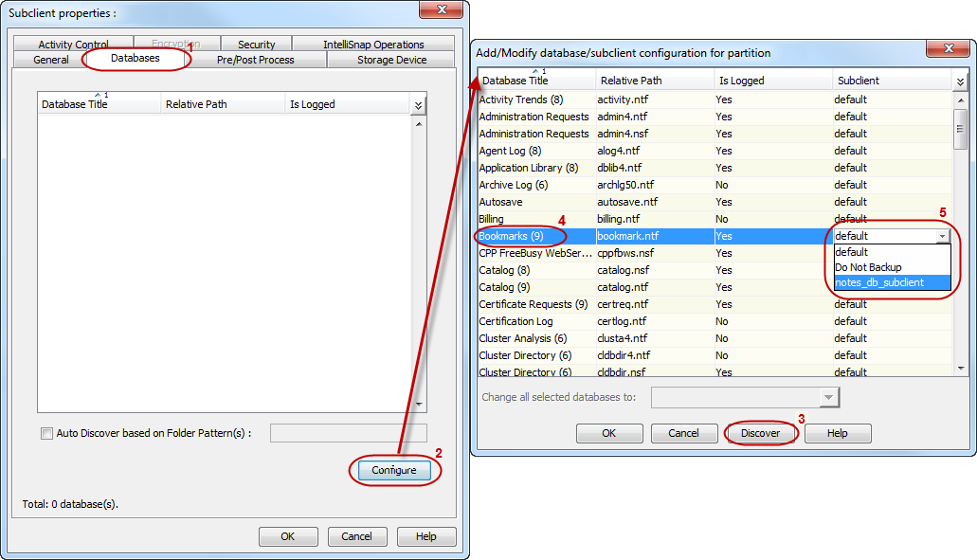Expand column chooser in Subclient properties table
The image size is (977, 560).
click(418, 105)
